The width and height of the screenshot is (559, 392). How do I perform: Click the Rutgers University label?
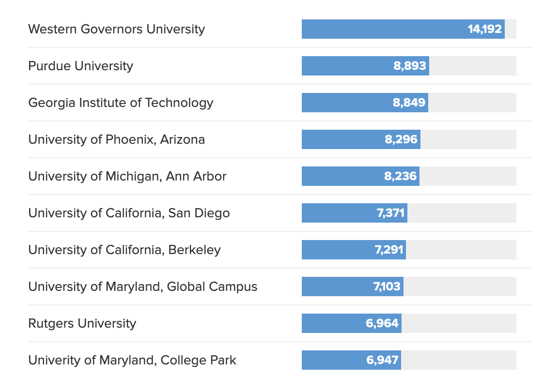click(82, 323)
